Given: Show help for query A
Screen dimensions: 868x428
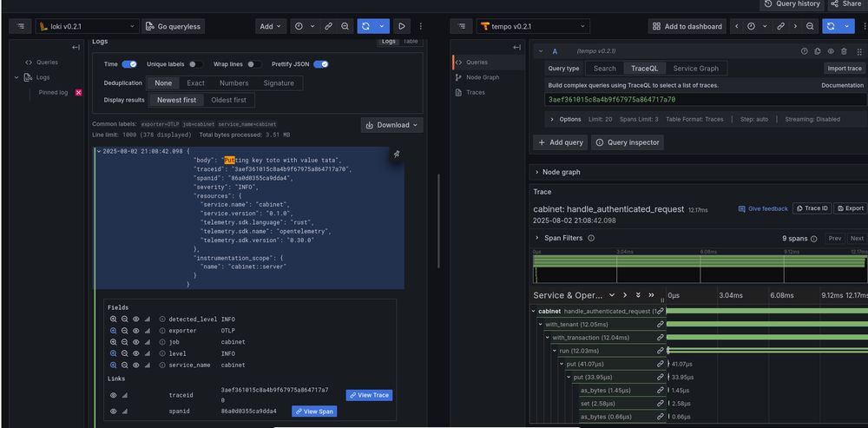Looking at the screenshot, I should (805, 51).
